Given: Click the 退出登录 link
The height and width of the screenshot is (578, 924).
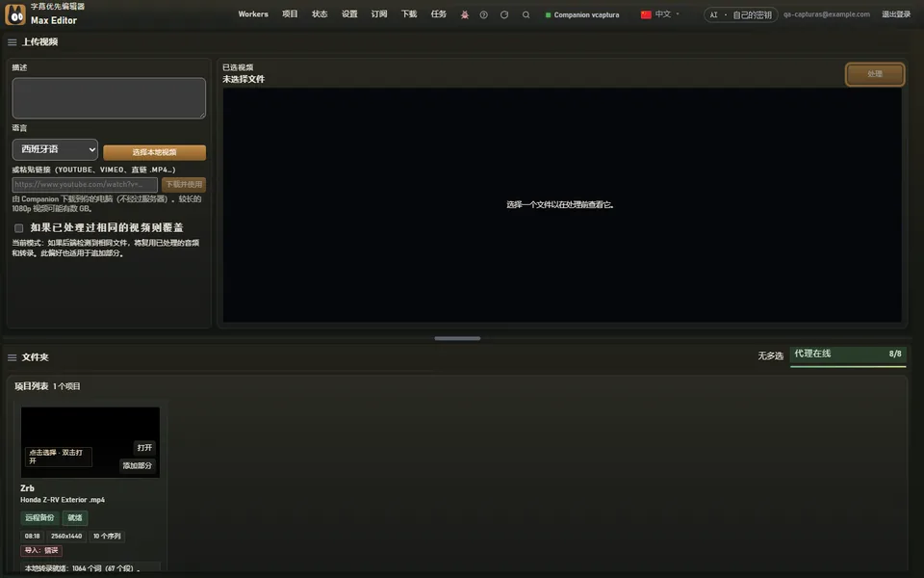Looking at the screenshot, I should (896, 14).
